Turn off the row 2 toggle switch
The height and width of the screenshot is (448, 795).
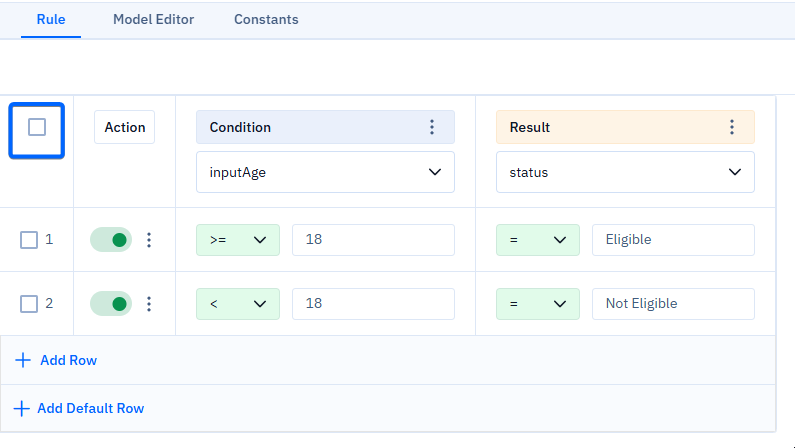coord(111,304)
